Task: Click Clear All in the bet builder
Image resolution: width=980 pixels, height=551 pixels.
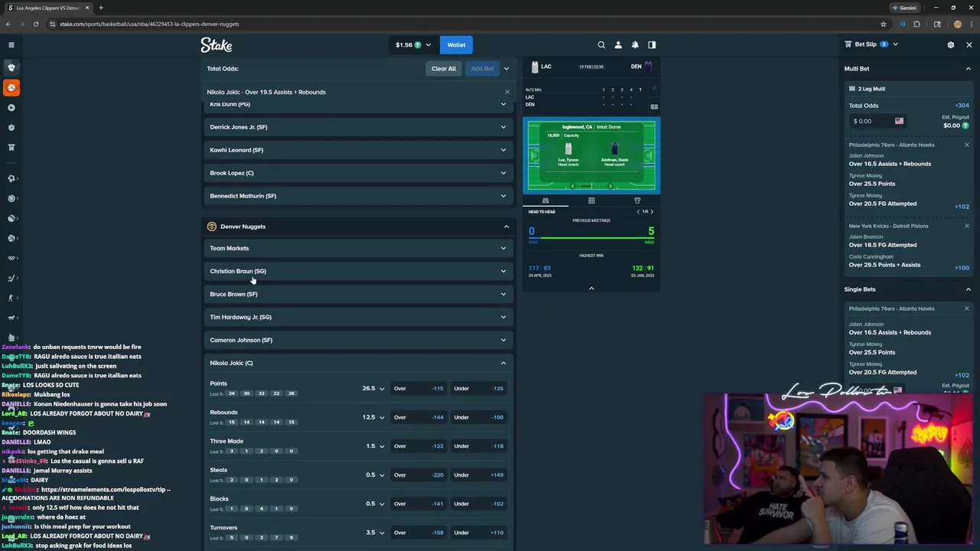Action: pyautogui.click(x=443, y=69)
